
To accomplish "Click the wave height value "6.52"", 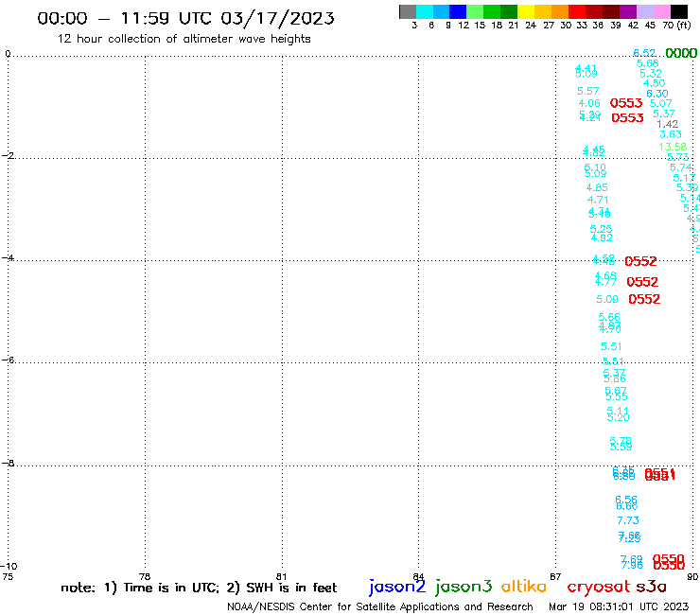I will [x=644, y=53].
